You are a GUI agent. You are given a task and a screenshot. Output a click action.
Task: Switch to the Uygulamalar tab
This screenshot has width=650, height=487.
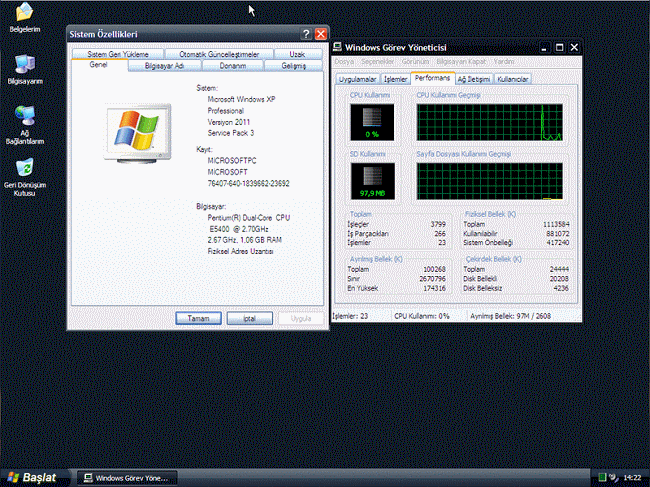click(357, 79)
